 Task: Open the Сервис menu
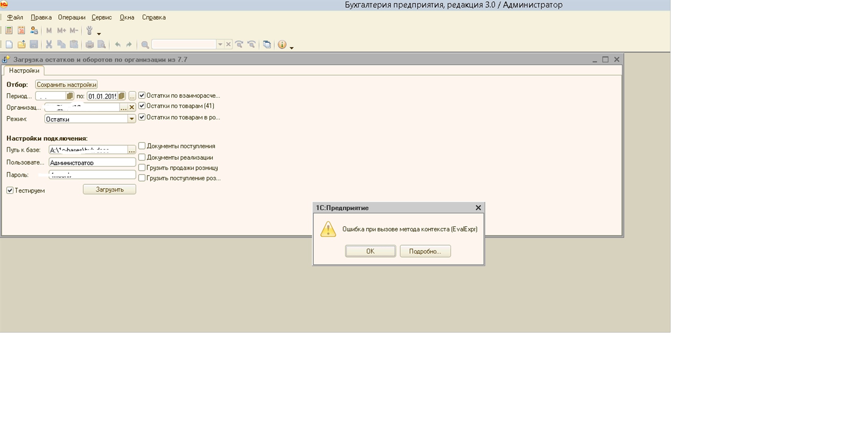point(102,17)
